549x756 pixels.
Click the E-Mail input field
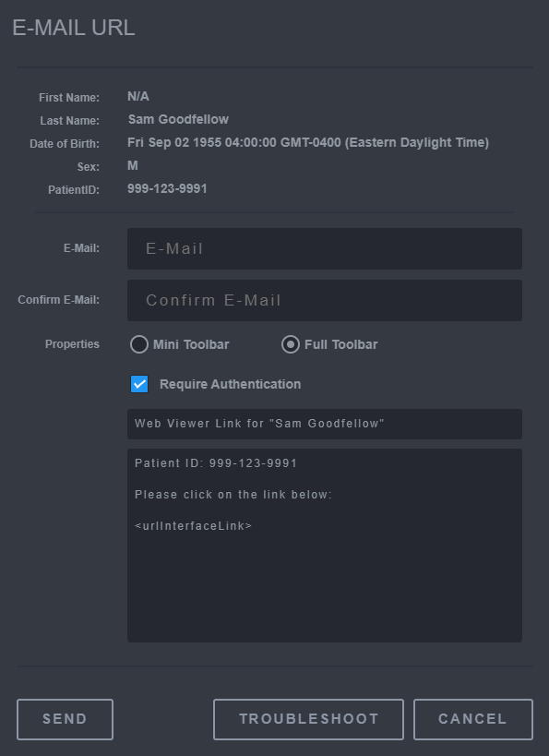pyautogui.click(x=324, y=248)
